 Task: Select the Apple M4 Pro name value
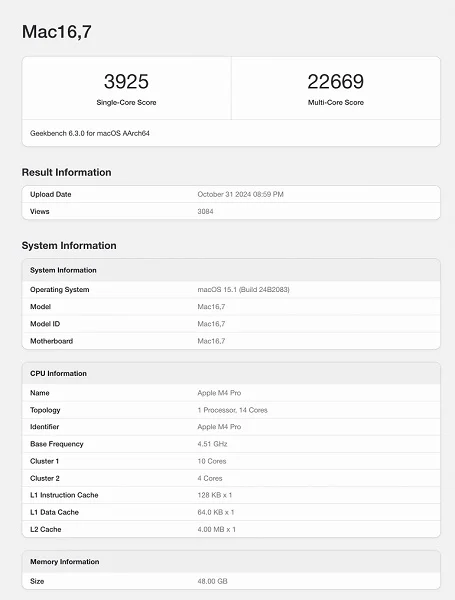pyautogui.click(x=219, y=393)
